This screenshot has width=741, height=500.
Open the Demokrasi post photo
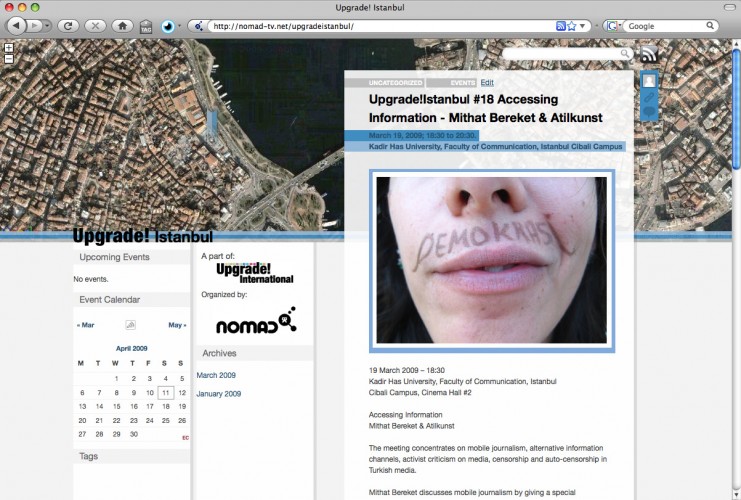[491, 260]
